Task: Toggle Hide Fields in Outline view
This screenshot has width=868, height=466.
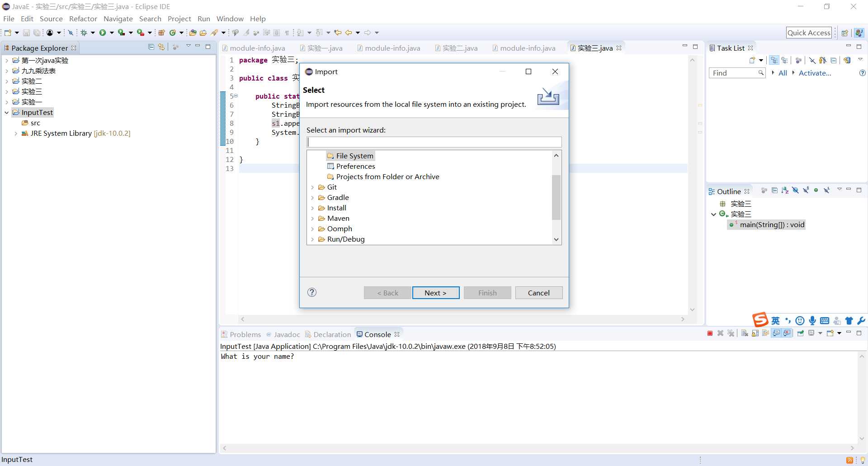Action: click(x=796, y=190)
